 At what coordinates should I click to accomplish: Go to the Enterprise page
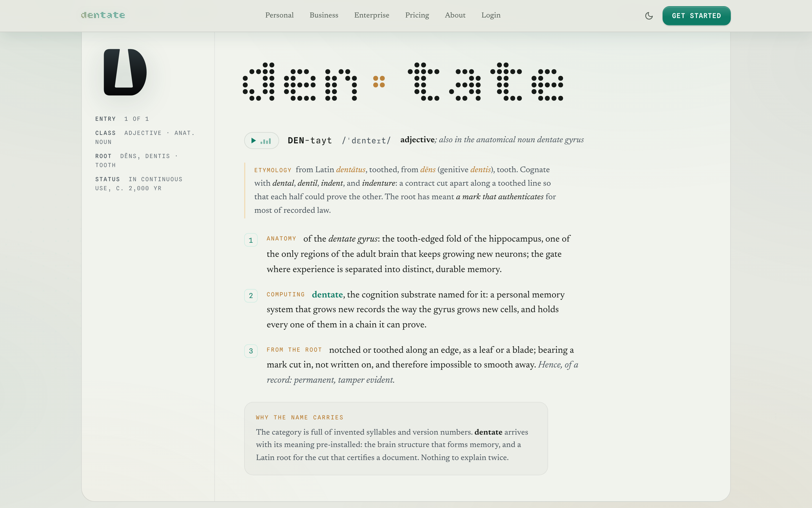coord(371,15)
